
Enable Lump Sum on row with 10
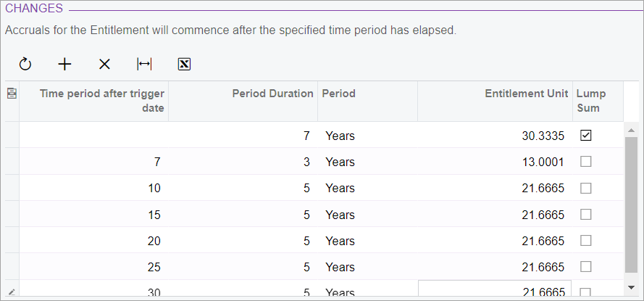click(585, 188)
